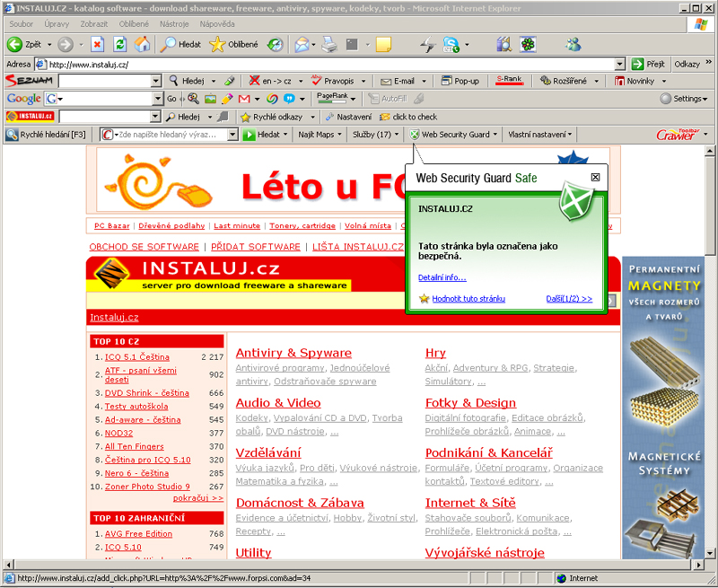Click the PageRank indicator bar
This screenshot has width=718, height=588.
tap(337, 99)
